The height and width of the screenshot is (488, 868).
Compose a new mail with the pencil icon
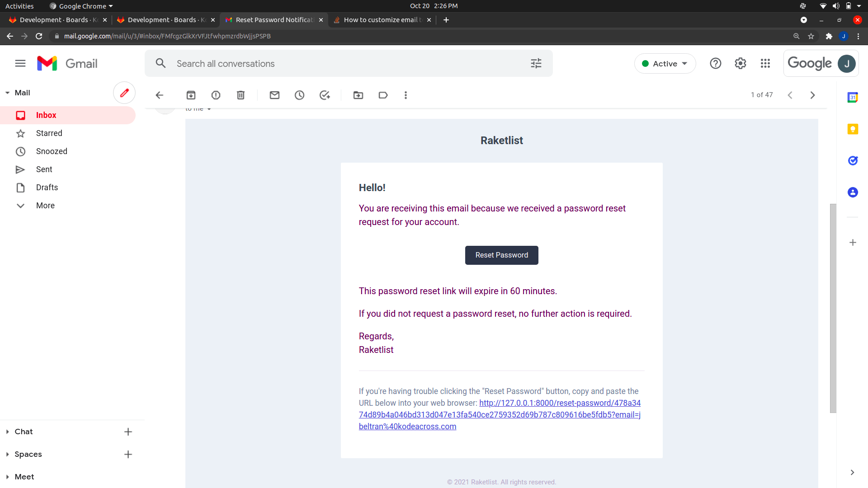point(124,93)
